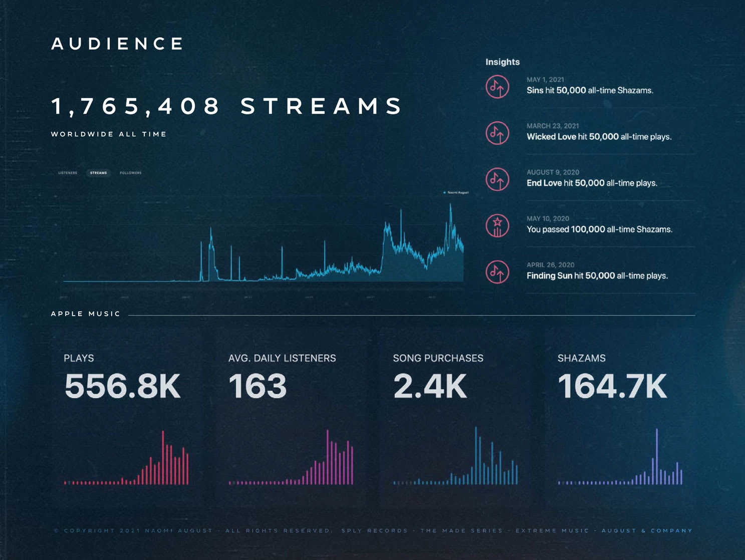
Task: Click 'EXTREME MUSIC' in the footer
Action: point(552,530)
